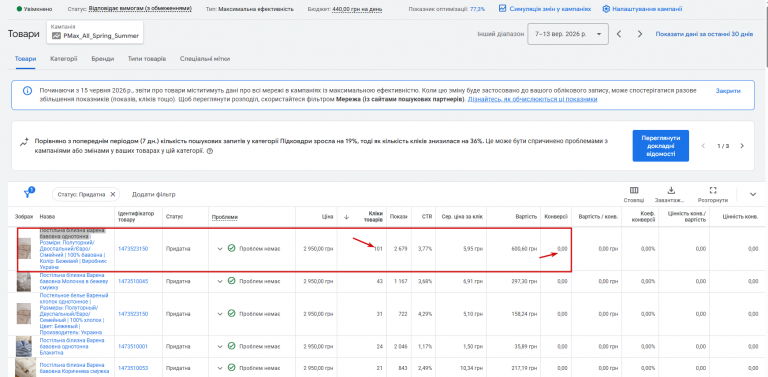Switch to the Категорії tab

[x=64, y=59]
